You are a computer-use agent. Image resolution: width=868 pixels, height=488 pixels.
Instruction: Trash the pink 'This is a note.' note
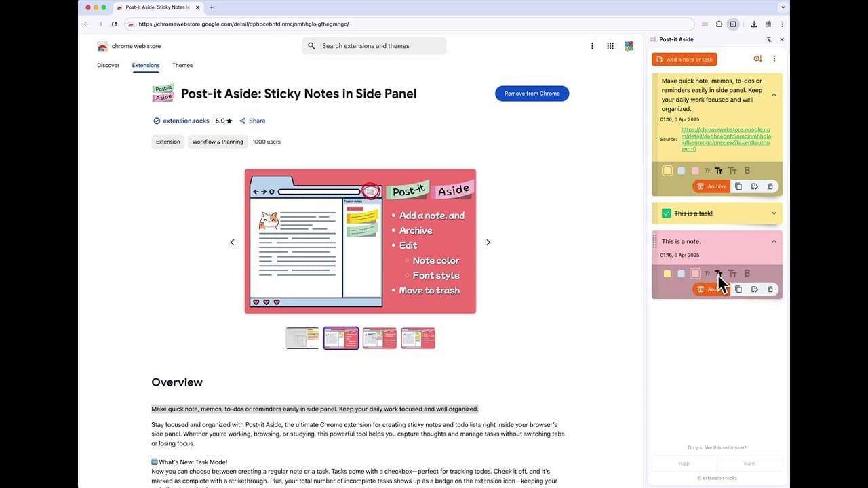click(x=770, y=289)
